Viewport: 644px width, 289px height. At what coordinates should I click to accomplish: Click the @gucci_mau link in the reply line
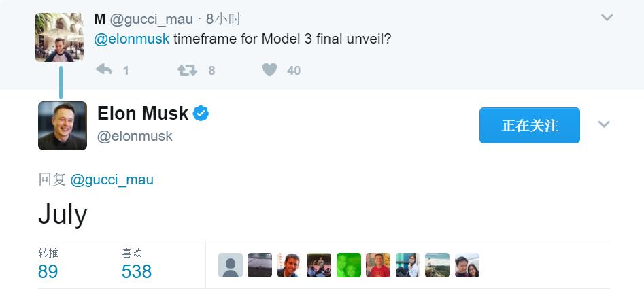click(112, 180)
